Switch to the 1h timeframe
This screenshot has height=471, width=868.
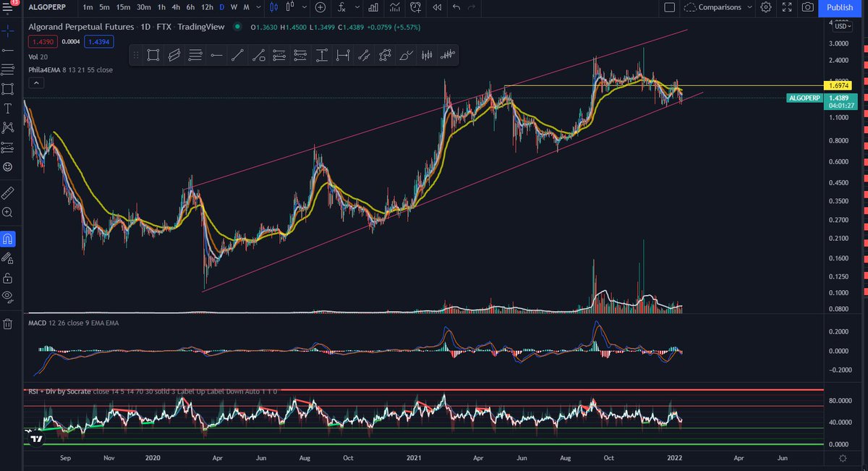tap(162, 7)
